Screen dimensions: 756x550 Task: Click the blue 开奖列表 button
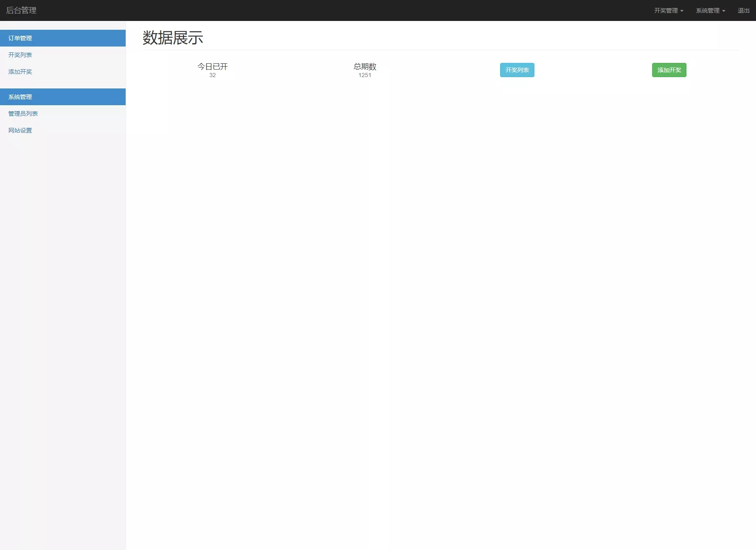point(517,70)
